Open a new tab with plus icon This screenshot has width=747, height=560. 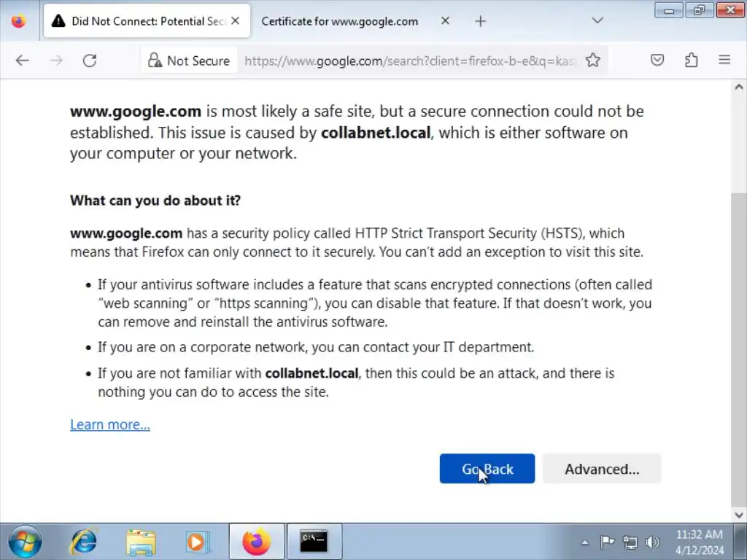pyautogui.click(x=480, y=21)
